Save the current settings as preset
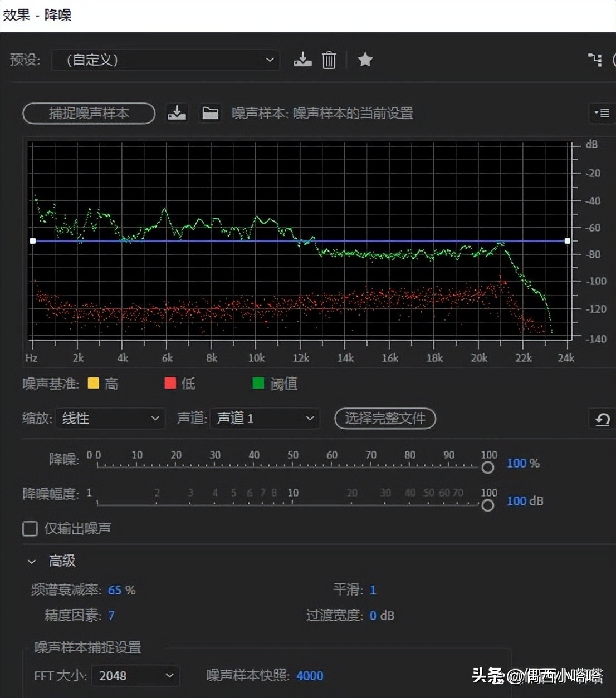 [x=302, y=60]
